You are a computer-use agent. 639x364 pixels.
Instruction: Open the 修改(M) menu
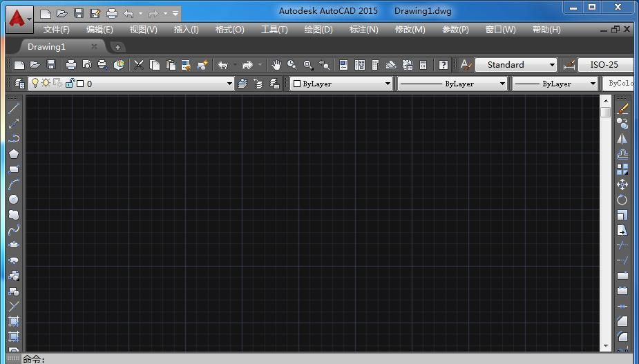[x=410, y=30]
